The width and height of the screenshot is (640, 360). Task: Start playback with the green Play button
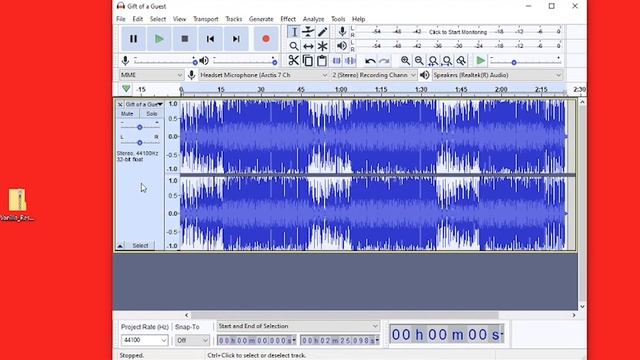[x=159, y=39]
